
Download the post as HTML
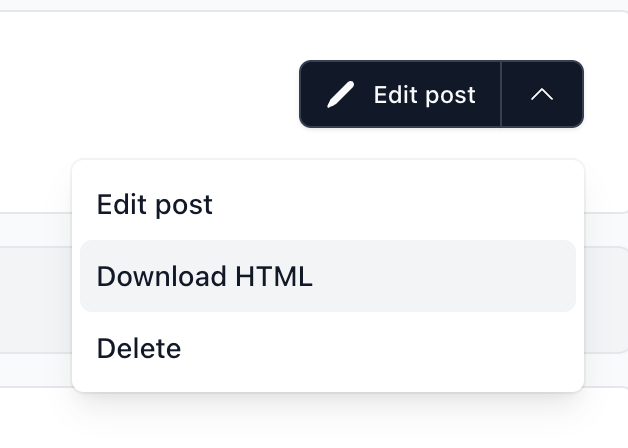tap(205, 276)
